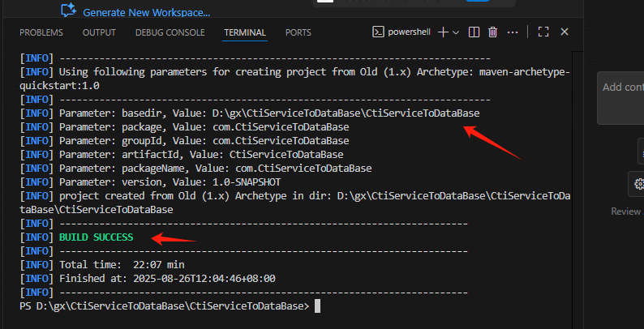
Task: Maximize the panel size
Action: click(543, 32)
